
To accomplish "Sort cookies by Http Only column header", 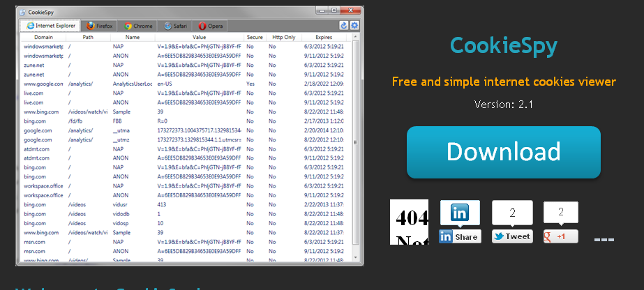I will (x=284, y=37).
